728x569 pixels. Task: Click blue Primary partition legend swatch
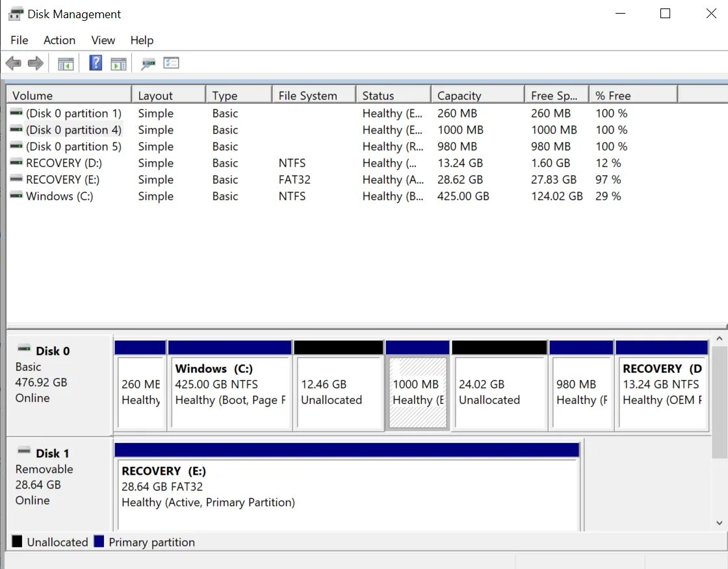coord(99,542)
